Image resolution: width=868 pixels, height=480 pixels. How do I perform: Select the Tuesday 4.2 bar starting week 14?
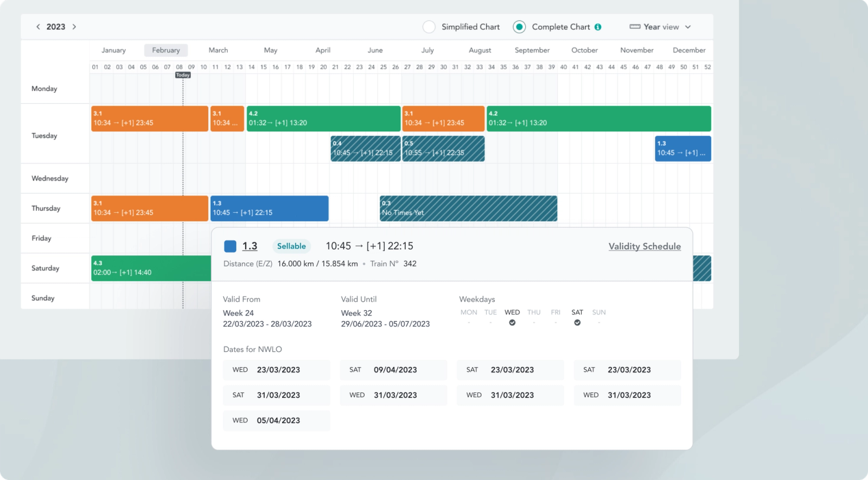coord(323,118)
